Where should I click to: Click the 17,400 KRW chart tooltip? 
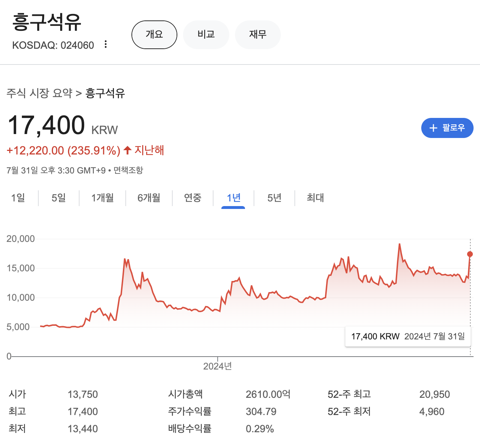[408, 337]
